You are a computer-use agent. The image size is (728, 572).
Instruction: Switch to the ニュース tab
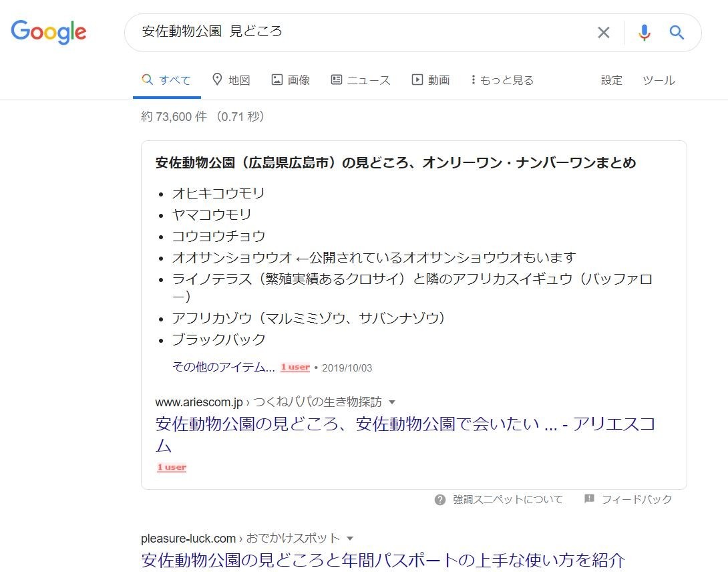tap(361, 80)
